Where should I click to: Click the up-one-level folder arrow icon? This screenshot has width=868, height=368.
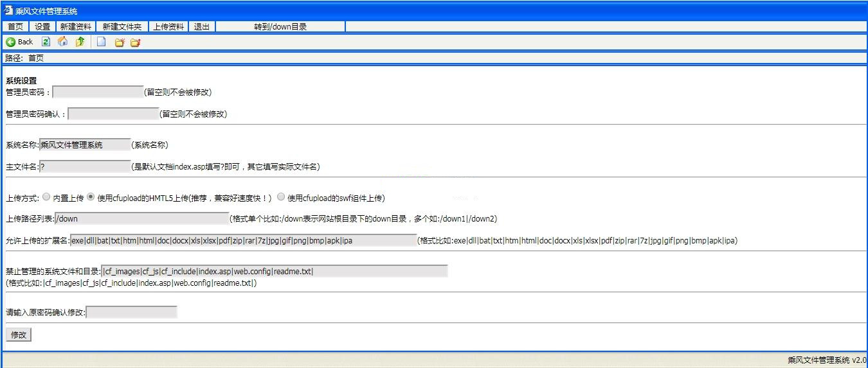click(80, 42)
